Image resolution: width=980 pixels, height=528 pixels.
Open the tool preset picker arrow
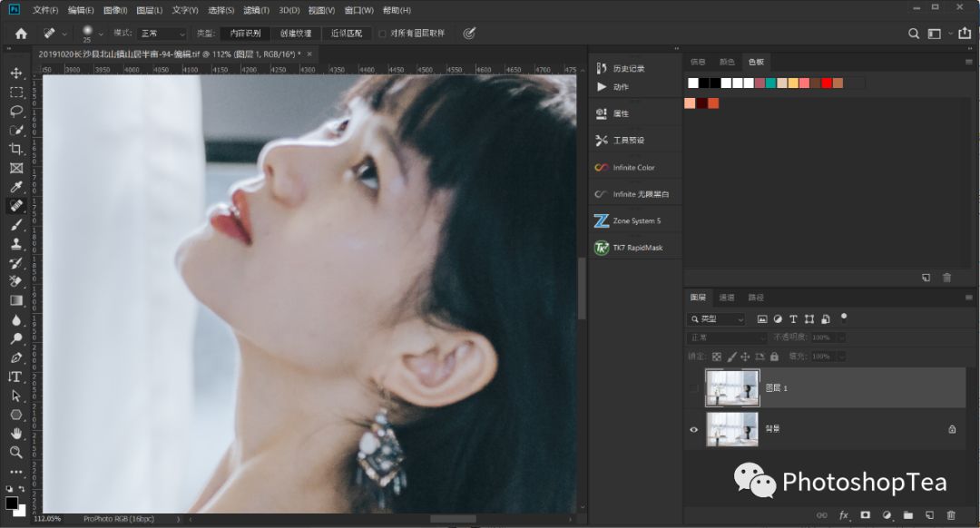64,34
